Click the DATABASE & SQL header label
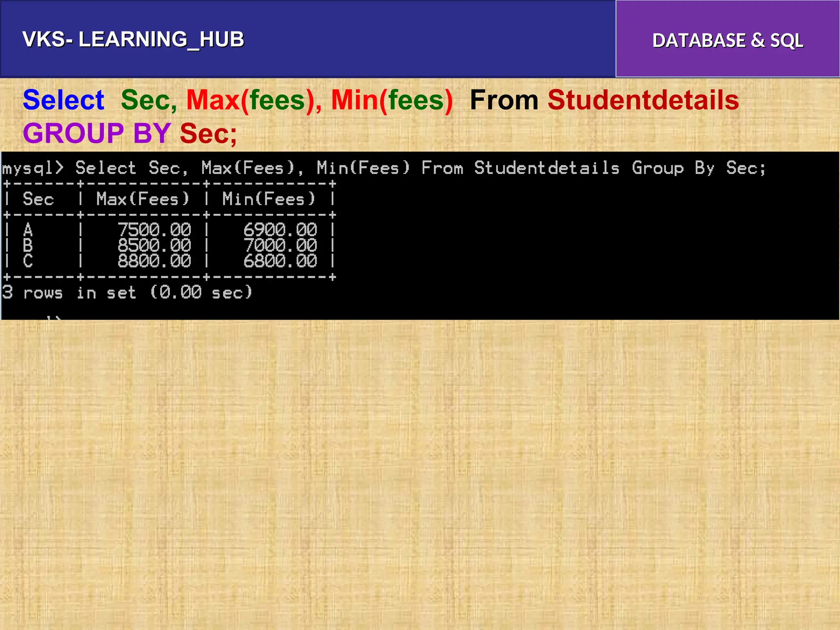840x630 pixels. click(x=728, y=41)
